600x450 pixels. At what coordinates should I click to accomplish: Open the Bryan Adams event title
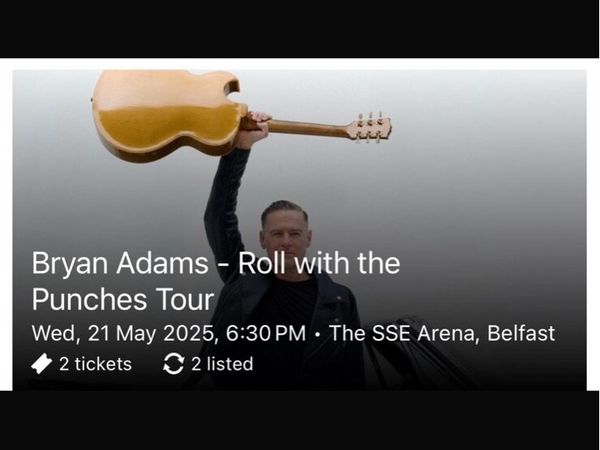pos(216,281)
